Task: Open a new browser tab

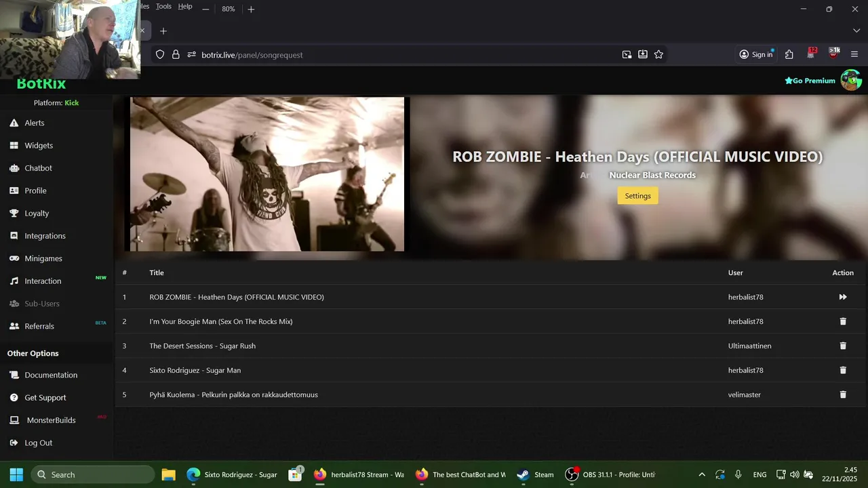Action: (x=163, y=31)
